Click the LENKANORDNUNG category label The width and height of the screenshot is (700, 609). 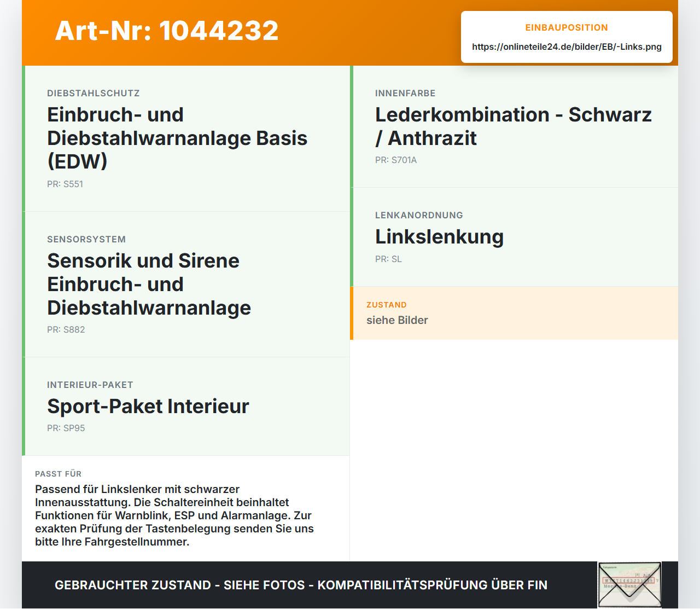coord(419,216)
